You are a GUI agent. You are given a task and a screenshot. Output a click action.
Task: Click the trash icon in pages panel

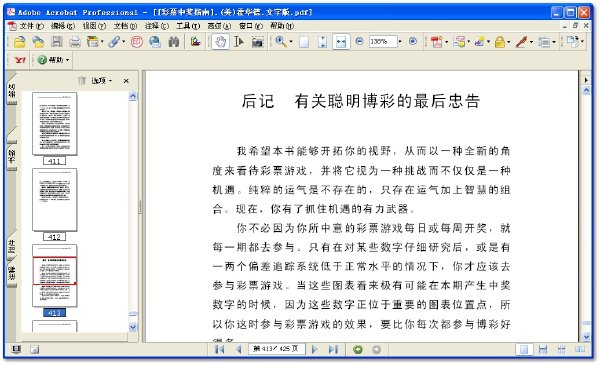(82, 80)
